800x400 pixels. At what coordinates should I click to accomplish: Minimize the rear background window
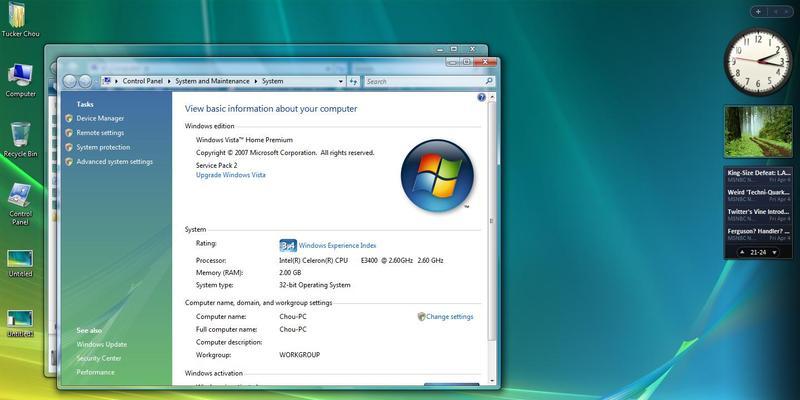[441, 49]
